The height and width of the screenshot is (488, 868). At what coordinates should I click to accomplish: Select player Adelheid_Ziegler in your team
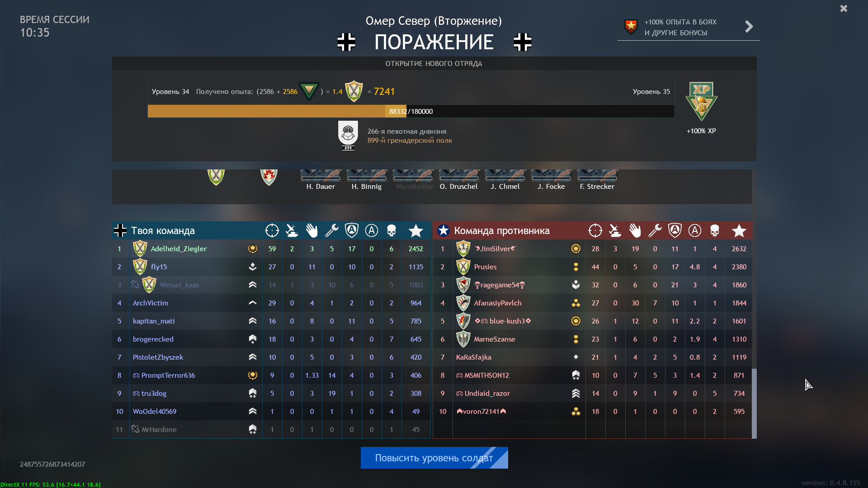click(x=179, y=249)
